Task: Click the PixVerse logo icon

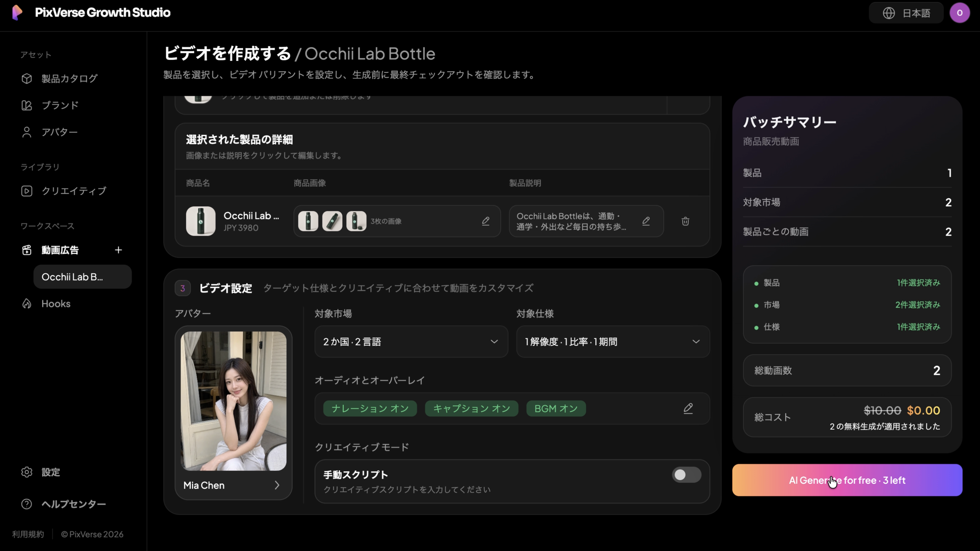Action: point(17,13)
